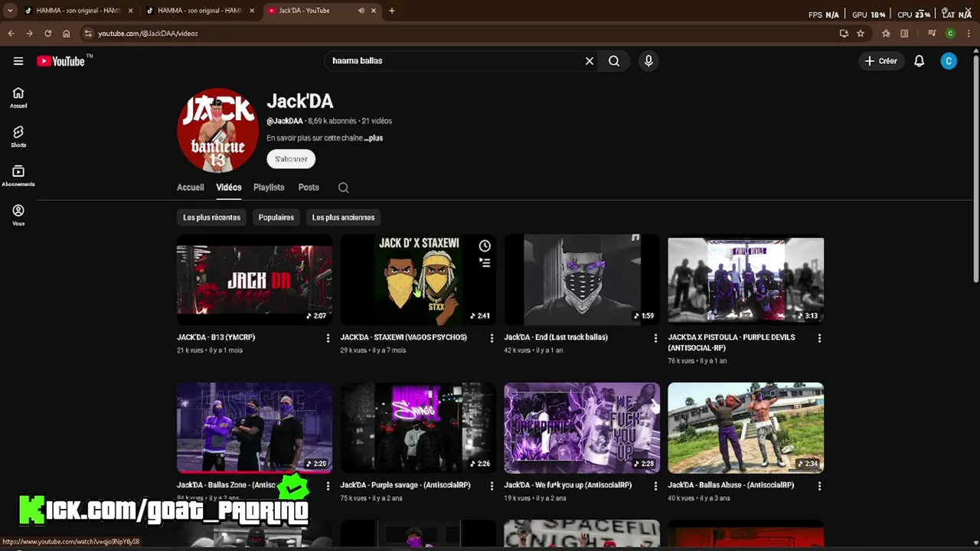Viewport: 980px width, 551px height.
Task: Open the JACK'DA - B13 (YMCRF) title link
Action: 216,337
